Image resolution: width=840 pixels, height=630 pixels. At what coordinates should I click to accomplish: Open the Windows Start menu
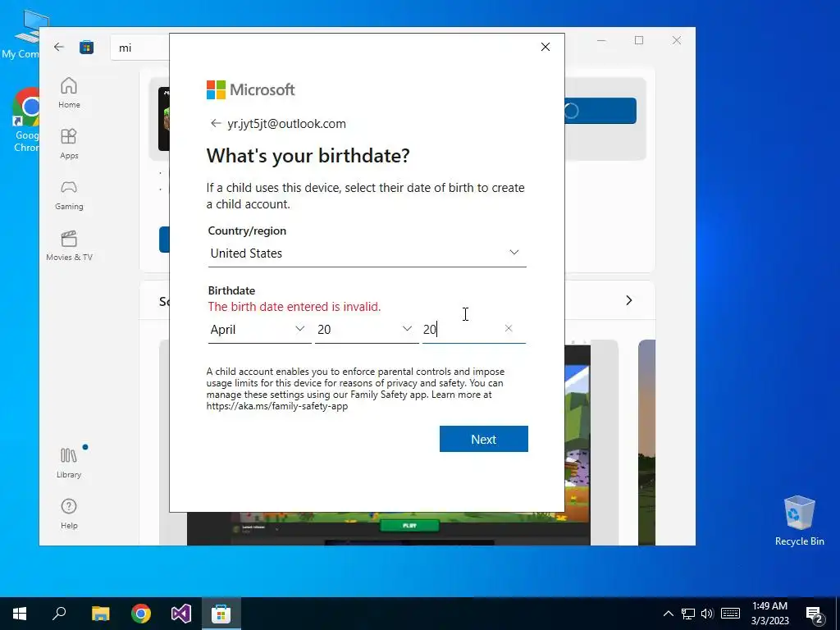pos(20,614)
